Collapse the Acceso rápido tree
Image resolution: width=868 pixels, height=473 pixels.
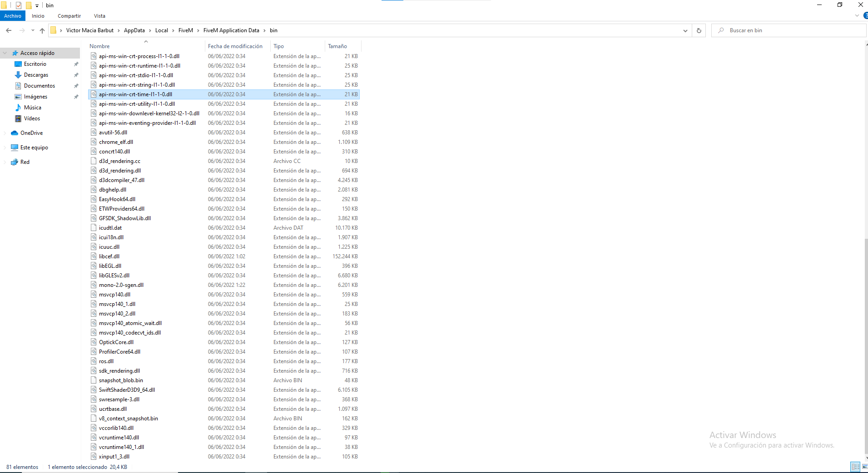pos(5,53)
